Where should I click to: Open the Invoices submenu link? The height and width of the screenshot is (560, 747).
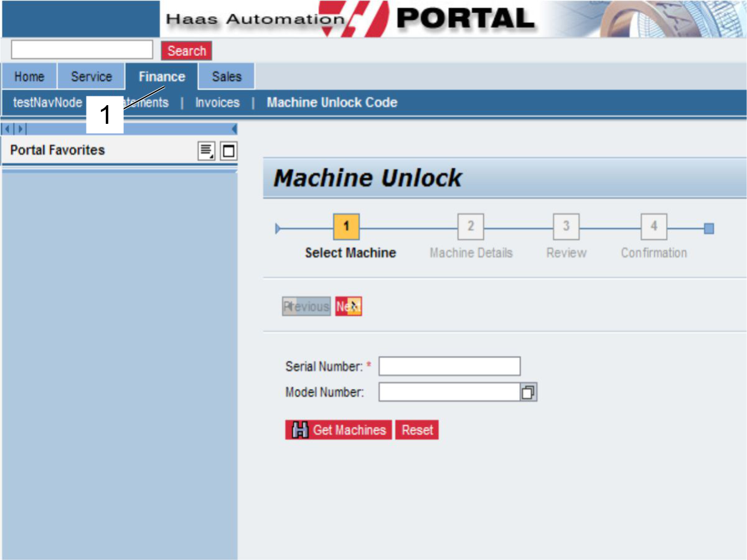tap(217, 103)
